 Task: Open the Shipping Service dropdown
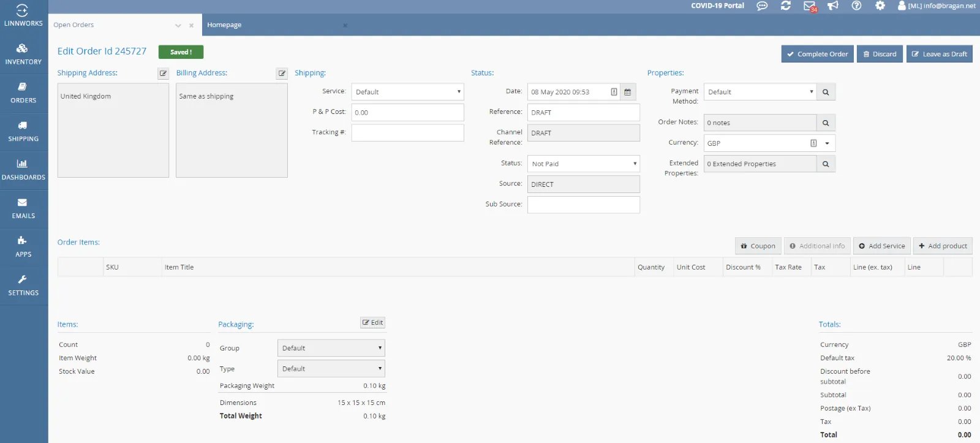point(407,92)
